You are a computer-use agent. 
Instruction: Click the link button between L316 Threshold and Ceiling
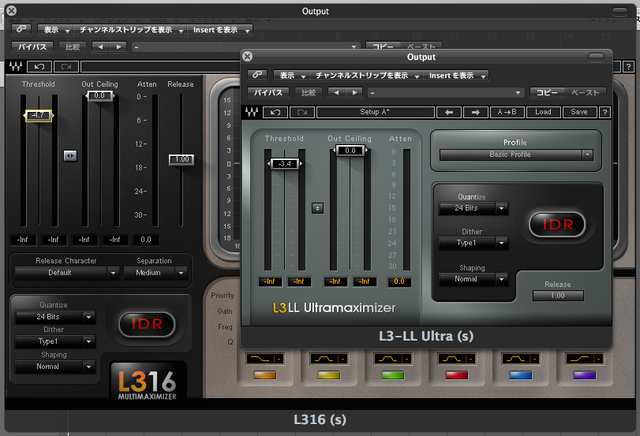(70, 156)
